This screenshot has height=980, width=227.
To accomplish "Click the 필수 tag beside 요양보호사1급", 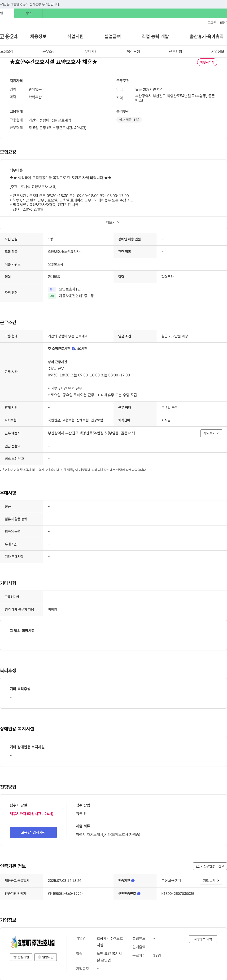I will point(52,290).
